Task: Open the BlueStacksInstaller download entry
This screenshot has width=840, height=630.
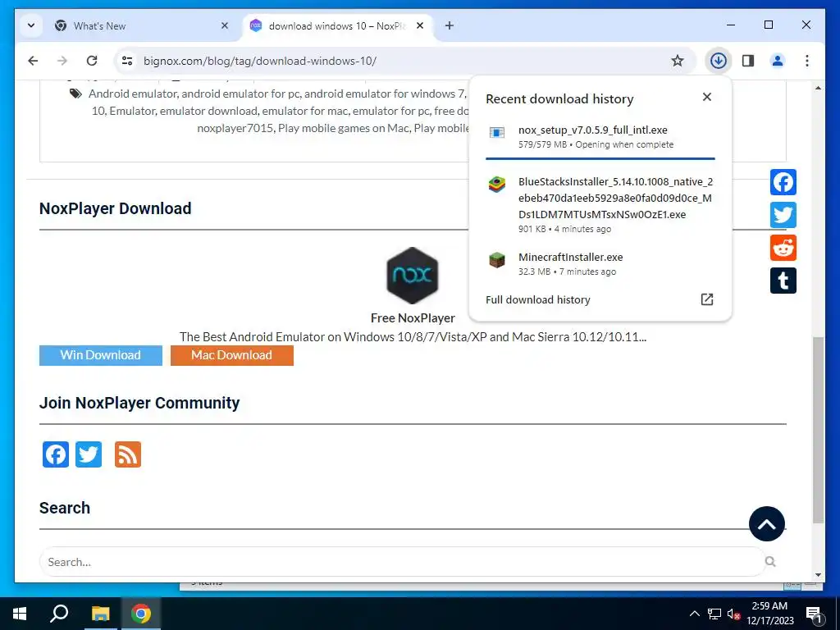Action: (600, 204)
